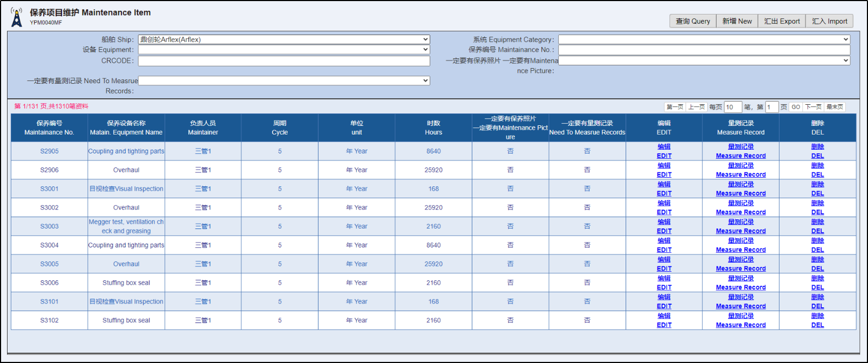Click the antenna tower logo icon
868x363 pixels.
pos(17,17)
